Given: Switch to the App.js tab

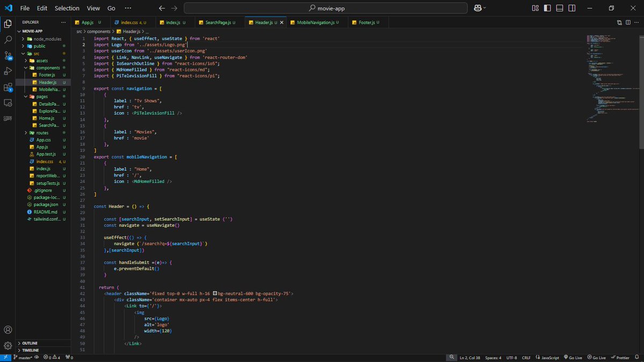Looking at the screenshot, I should click(91, 23).
